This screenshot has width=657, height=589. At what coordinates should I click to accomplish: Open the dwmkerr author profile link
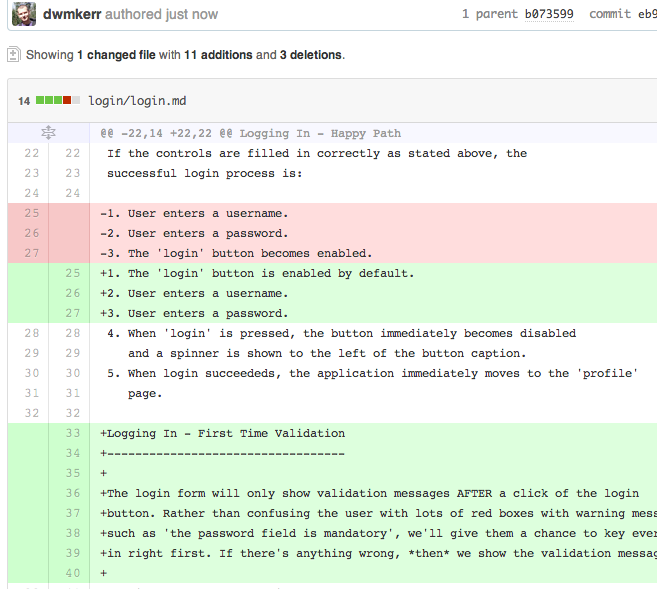coord(72,14)
